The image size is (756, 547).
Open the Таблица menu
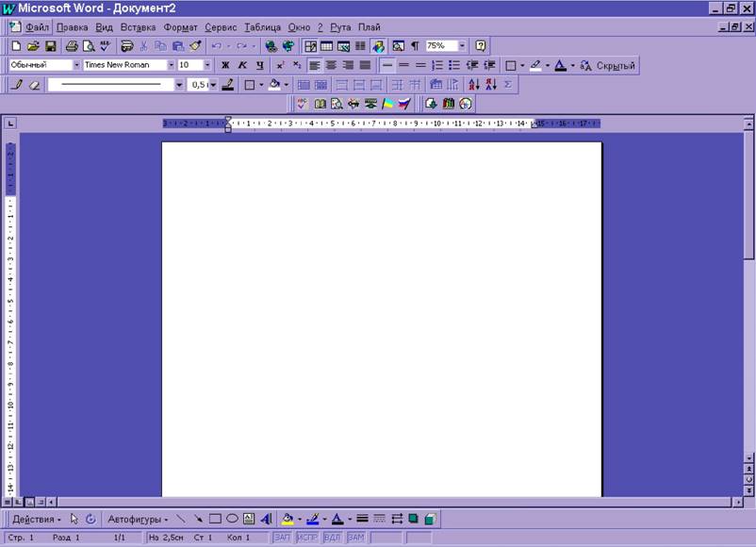pyautogui.click(x=262, y=27)
